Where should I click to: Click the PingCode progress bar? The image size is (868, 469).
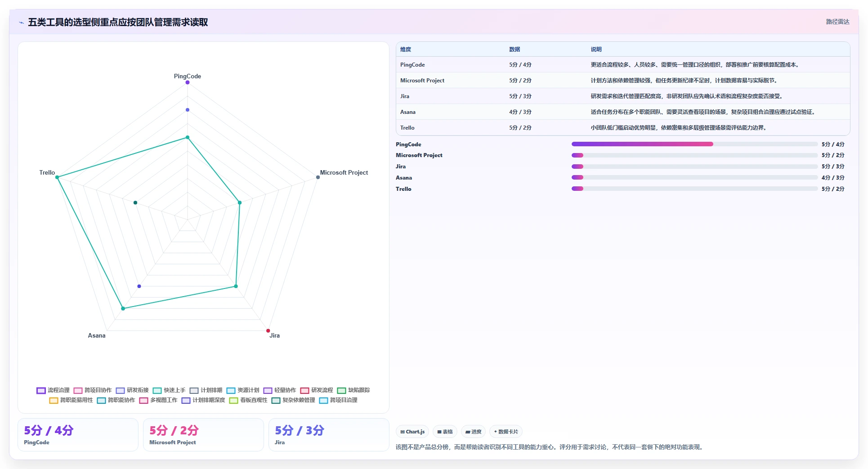694,144
